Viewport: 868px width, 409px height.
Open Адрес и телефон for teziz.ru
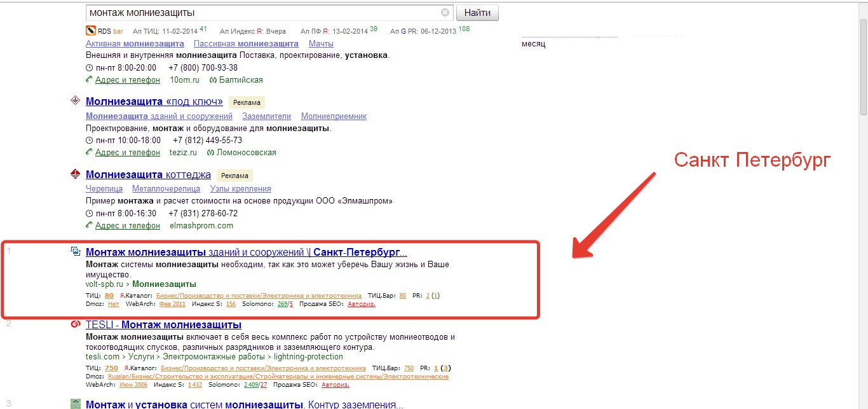point(128,153)
